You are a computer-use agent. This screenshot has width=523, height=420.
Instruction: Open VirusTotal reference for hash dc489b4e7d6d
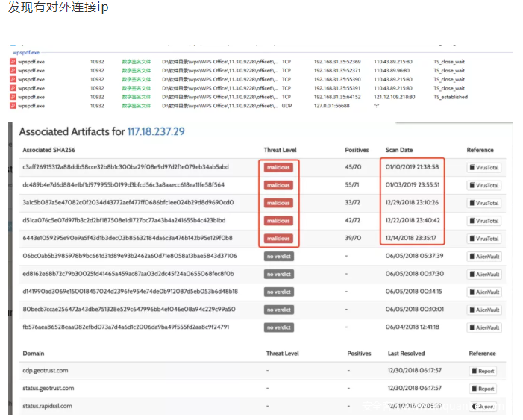click(484, 185)
